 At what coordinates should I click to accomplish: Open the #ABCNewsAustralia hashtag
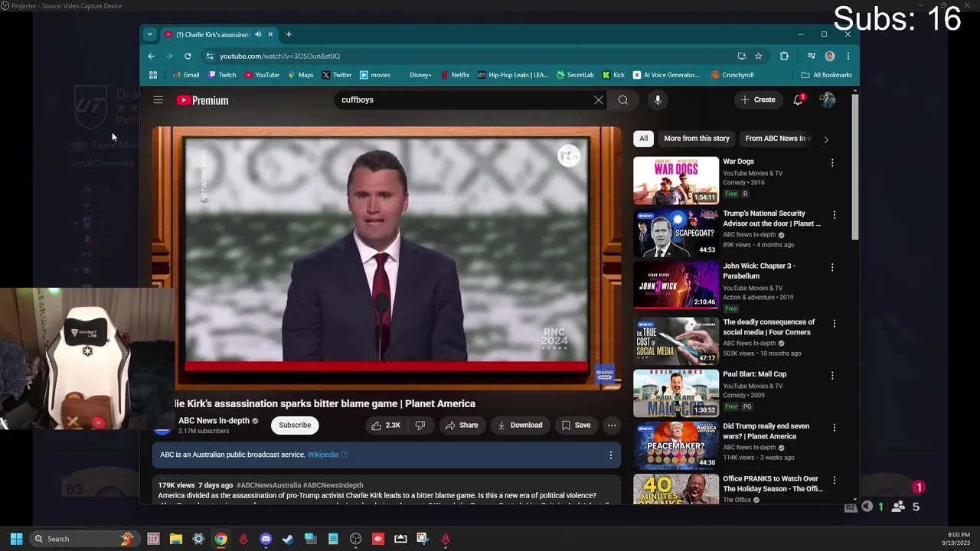[268, 486]
